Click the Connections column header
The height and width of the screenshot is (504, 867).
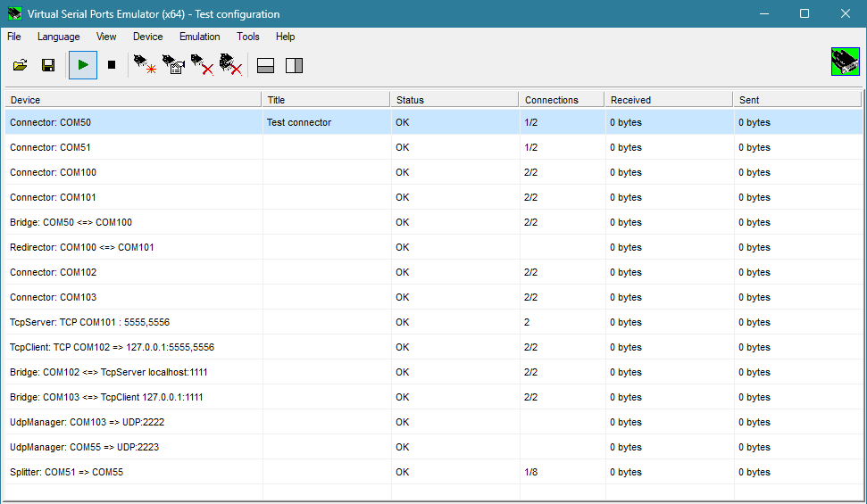[x=561, y=100]
